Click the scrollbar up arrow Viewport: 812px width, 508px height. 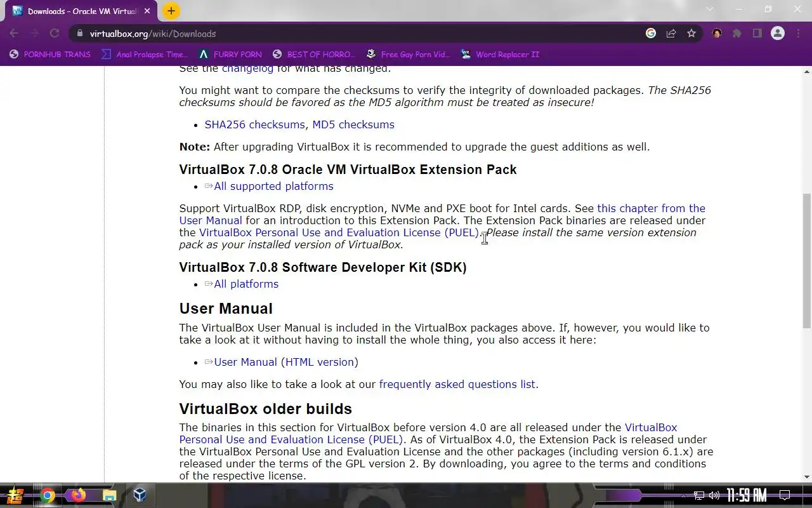(807, 71)
